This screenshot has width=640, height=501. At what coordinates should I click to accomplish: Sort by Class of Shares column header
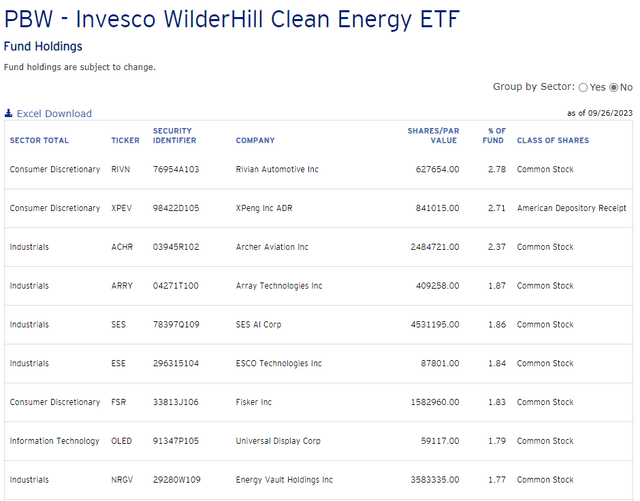(553, 140)
